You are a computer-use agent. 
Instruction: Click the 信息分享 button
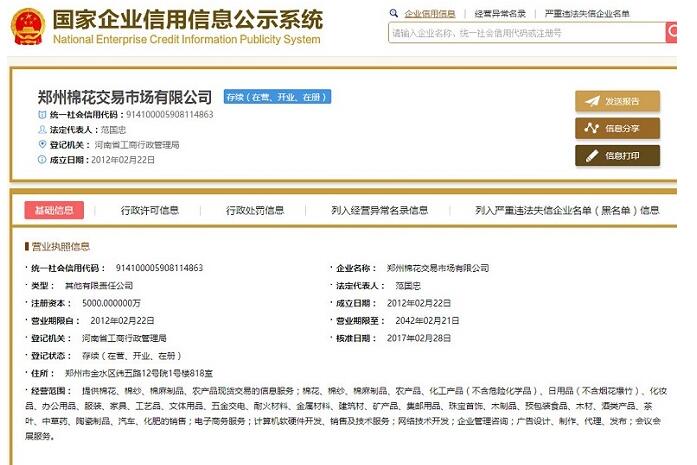617,128
